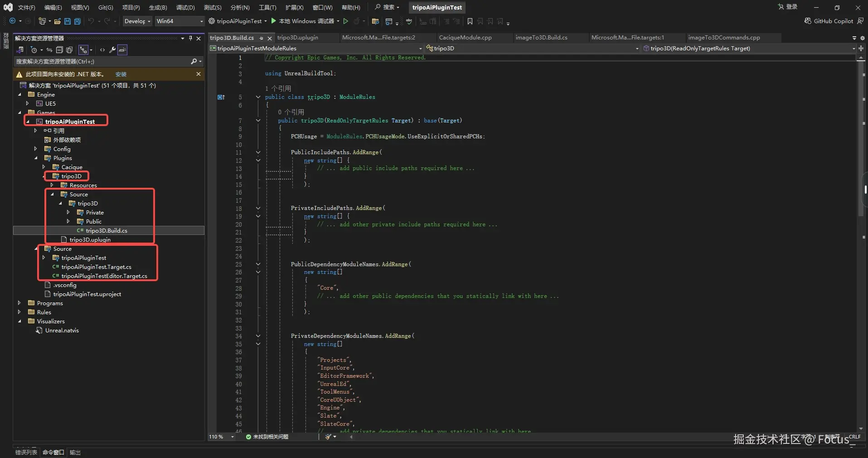868x458 pixels.
Task: Switch to the CaciqueModule.cpp tab
Action: click(465, 38)
